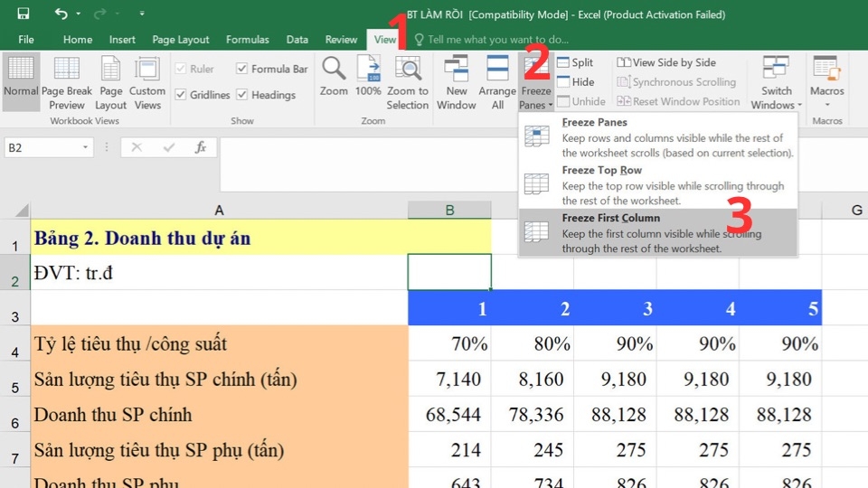Open the Data tab
The image size is (868, 488).
[x=297, y=39]
